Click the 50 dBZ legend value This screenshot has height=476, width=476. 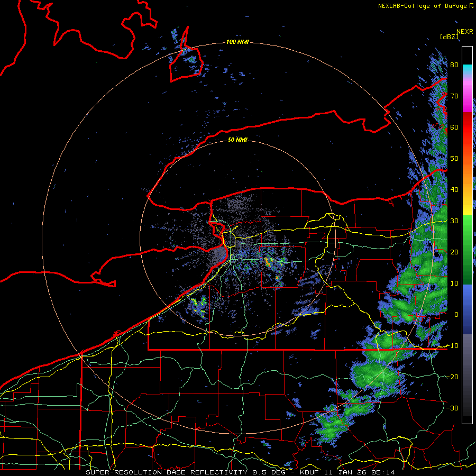pyautogui.click(x=454, y=159)
